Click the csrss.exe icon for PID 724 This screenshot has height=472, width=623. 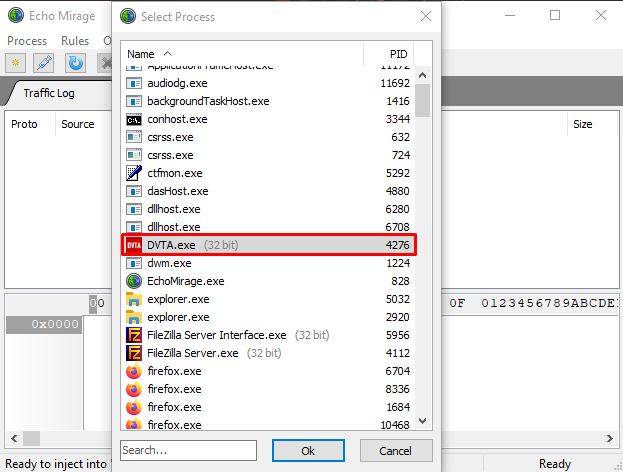(x=134, y=155)
